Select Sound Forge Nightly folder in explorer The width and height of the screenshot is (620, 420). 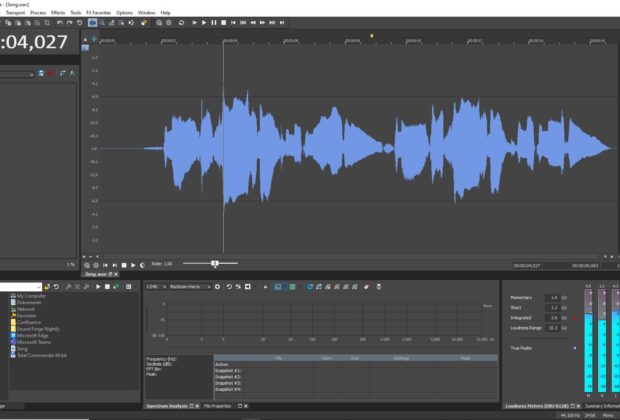click(36, 327)
